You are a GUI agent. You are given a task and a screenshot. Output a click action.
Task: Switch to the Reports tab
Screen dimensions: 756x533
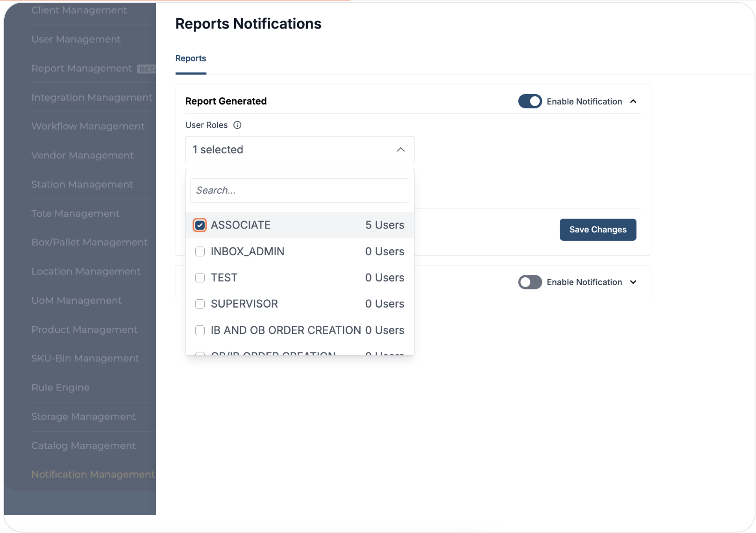[191, 58]
